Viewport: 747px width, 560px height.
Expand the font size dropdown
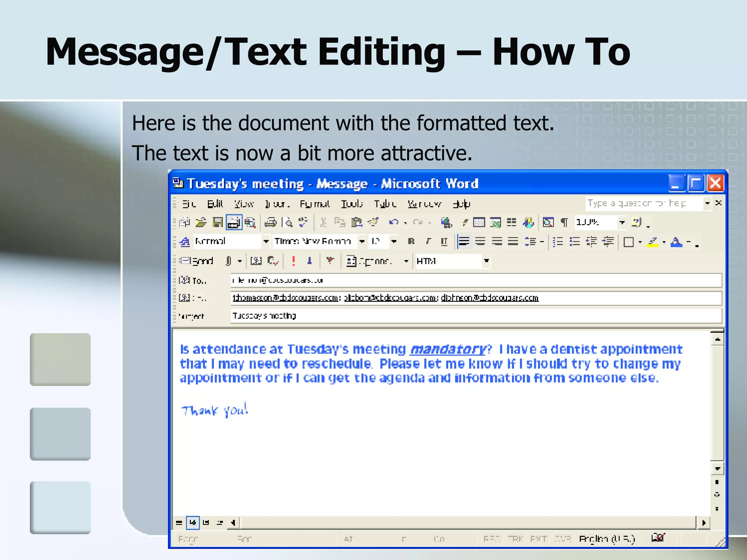tap(394, 241)
